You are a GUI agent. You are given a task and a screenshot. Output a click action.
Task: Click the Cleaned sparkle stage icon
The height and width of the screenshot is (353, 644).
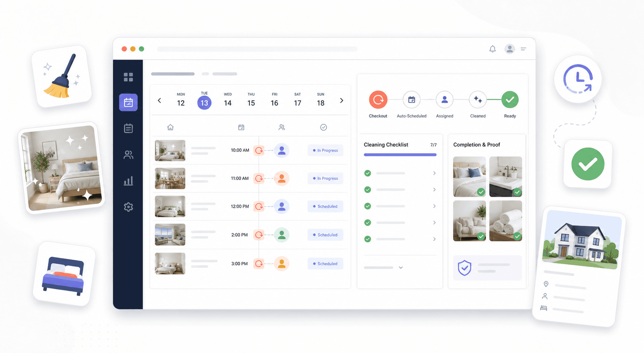point(478,100)
